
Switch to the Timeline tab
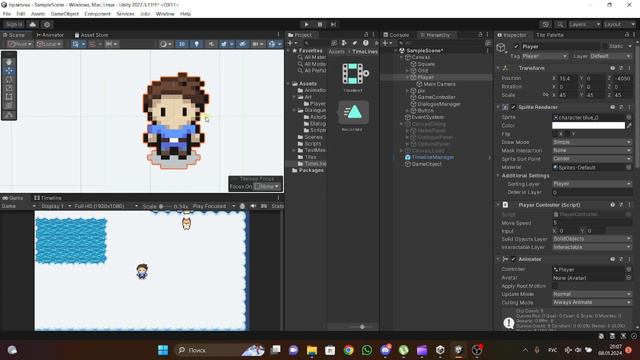[x=48, y=198]
